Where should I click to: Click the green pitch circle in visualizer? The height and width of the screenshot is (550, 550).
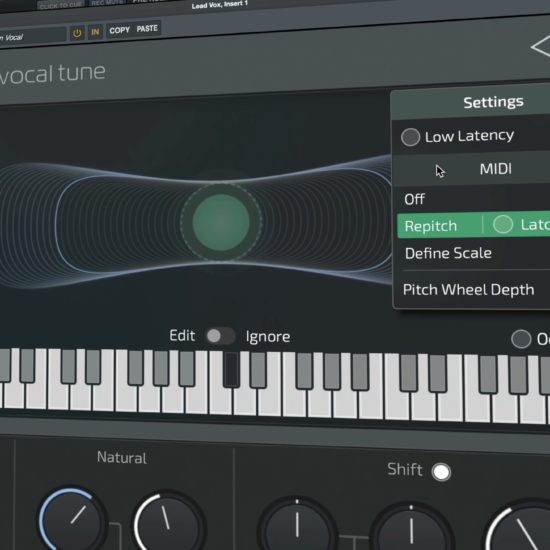point(221,222)
